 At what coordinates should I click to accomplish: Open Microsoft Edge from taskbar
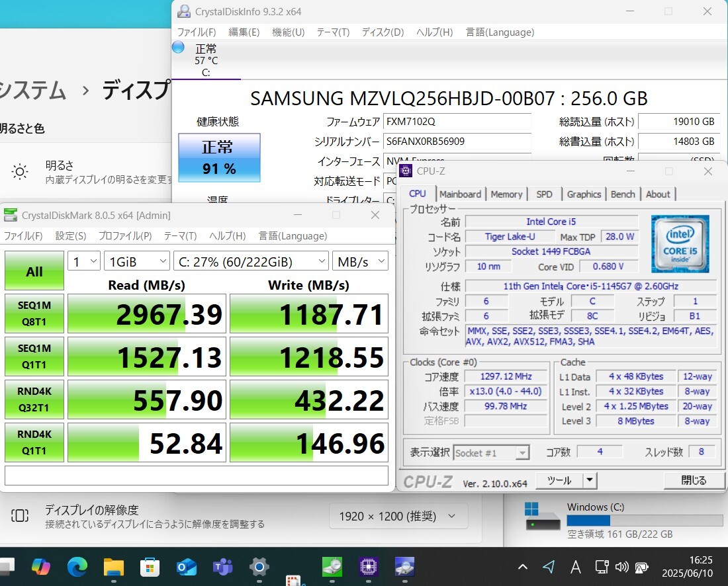(77, 566)
